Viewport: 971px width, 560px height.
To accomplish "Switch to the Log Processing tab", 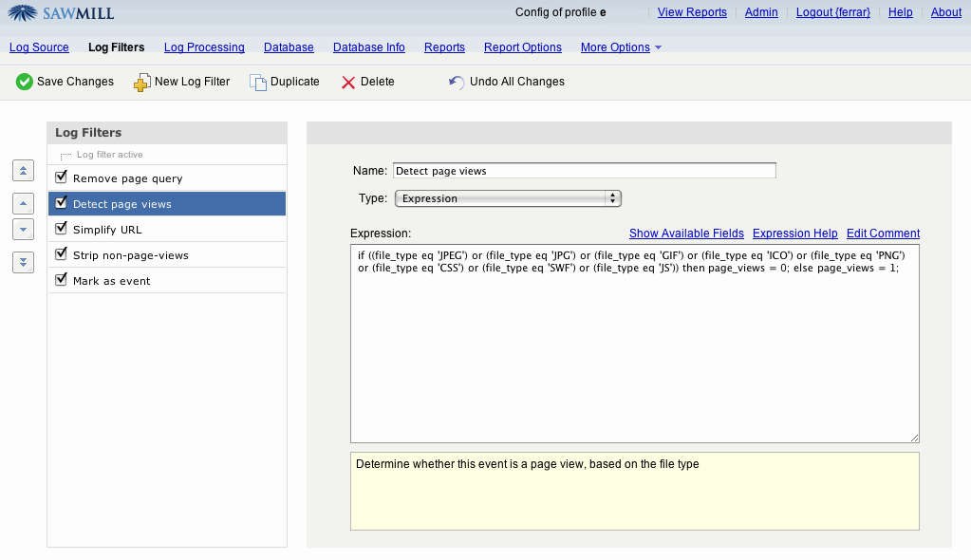I will coord(204,47).
